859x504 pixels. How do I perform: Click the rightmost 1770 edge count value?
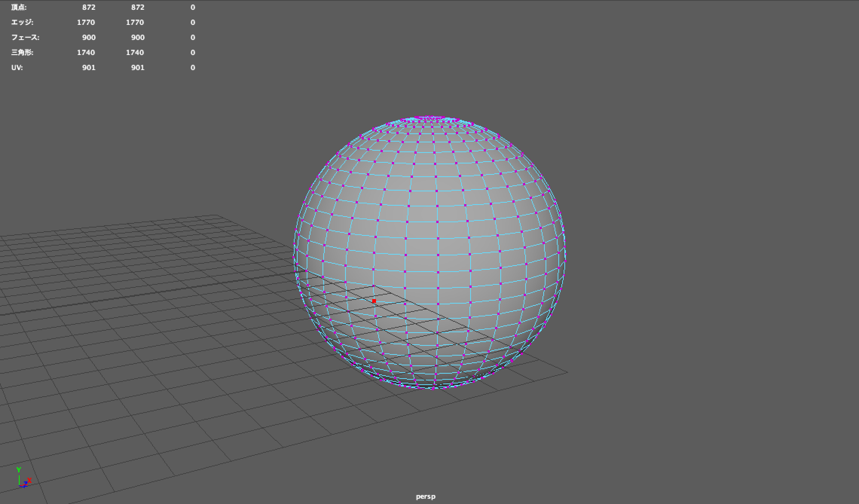point(135,23)
